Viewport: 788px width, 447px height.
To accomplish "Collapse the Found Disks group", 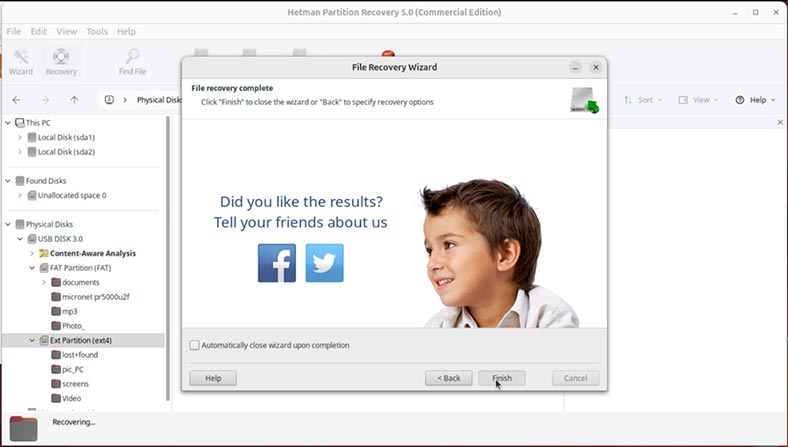I will click(x=8, y=181).
